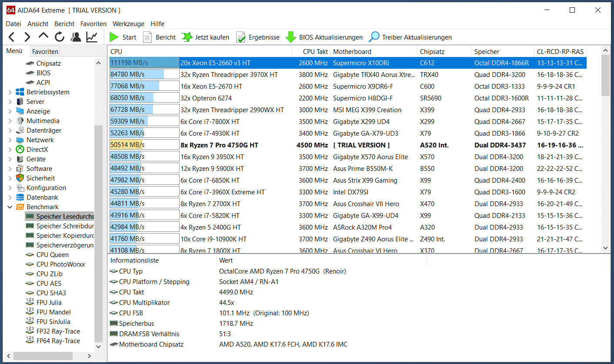Expand the Multimedia tree node

pyautogui.click(x=10, y=121)
